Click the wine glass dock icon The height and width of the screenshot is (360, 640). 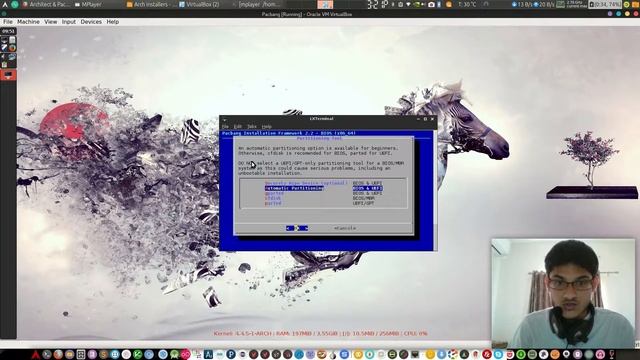click(x=611, y=354)
